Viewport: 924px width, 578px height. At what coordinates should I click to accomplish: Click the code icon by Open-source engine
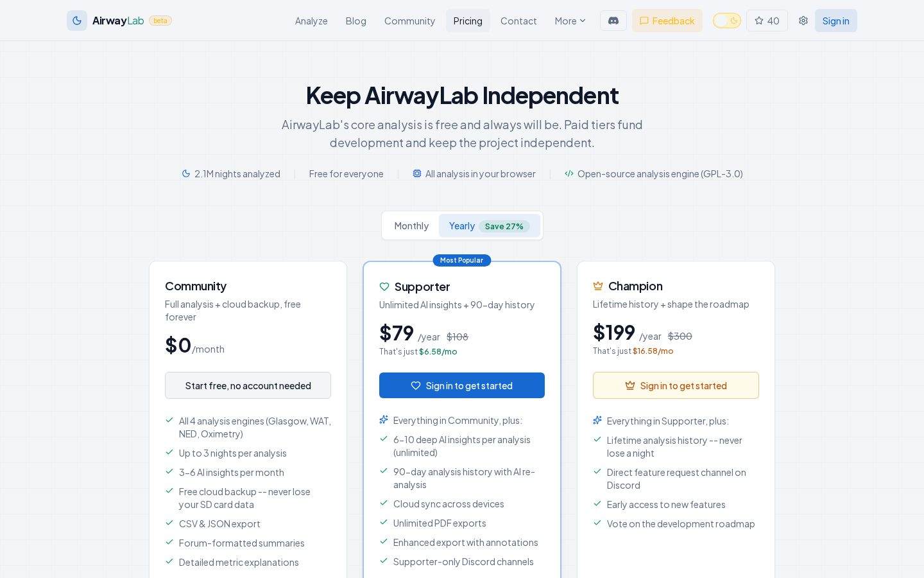coord(569,173)
